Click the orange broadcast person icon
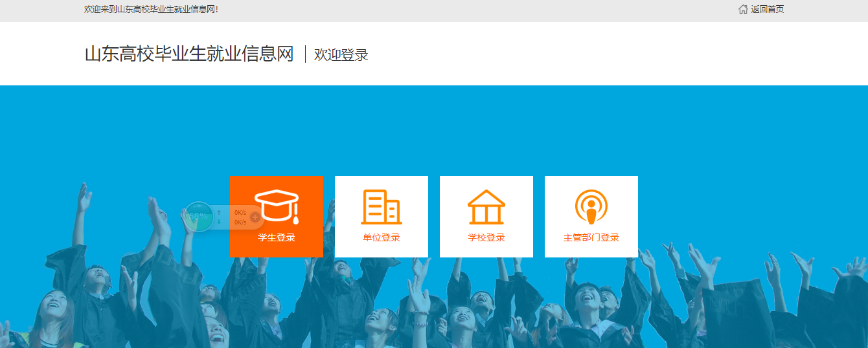Screen dimensions: 868x348 [591, 207]
